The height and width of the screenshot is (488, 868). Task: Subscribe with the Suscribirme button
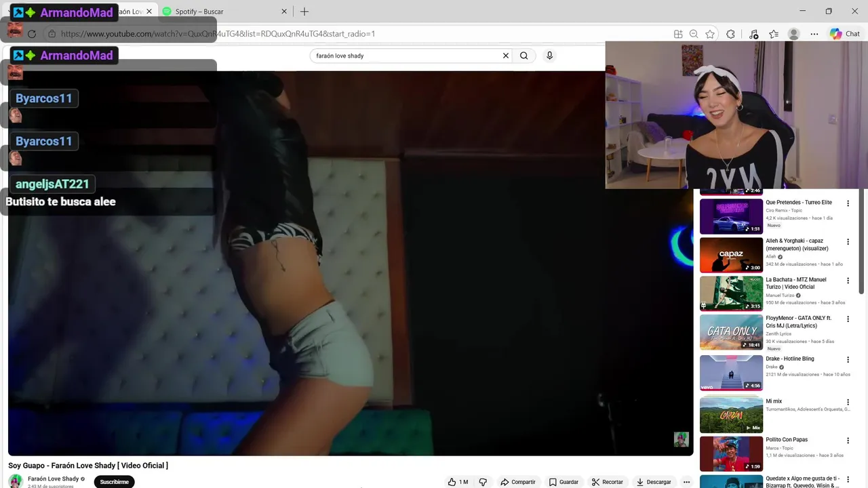pos(114,482)
